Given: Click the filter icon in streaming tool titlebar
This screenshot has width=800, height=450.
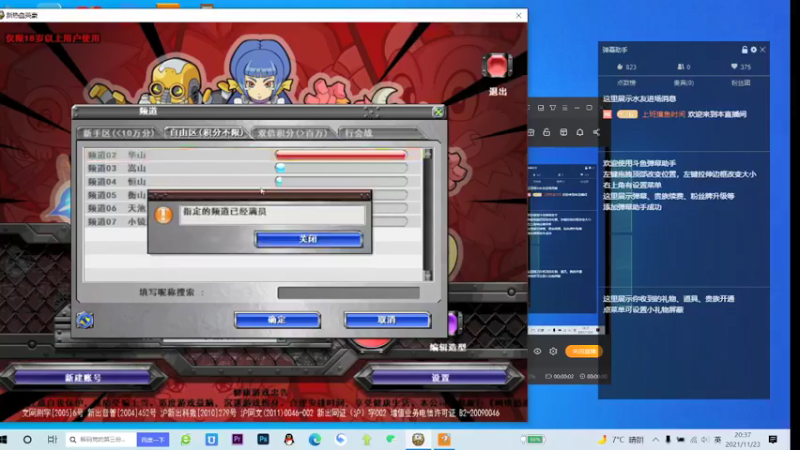Looking at the screenshot, I should tap(553, 108).
